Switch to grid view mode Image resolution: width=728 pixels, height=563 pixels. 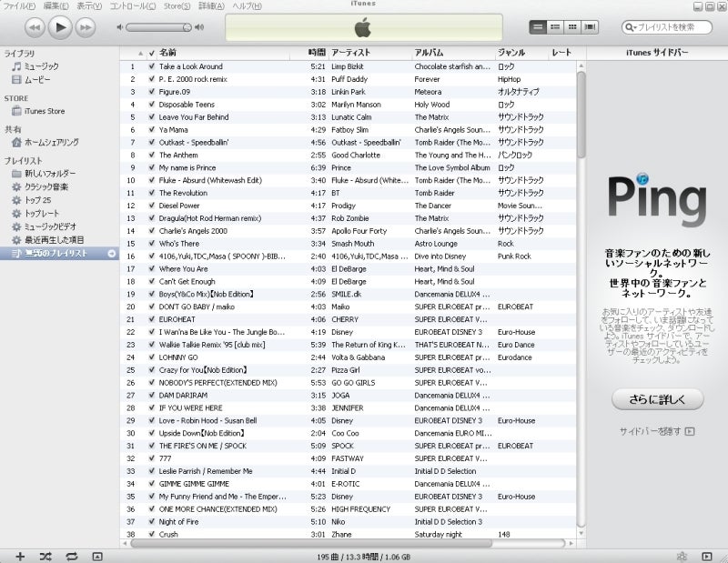click(x=572, y=27)
